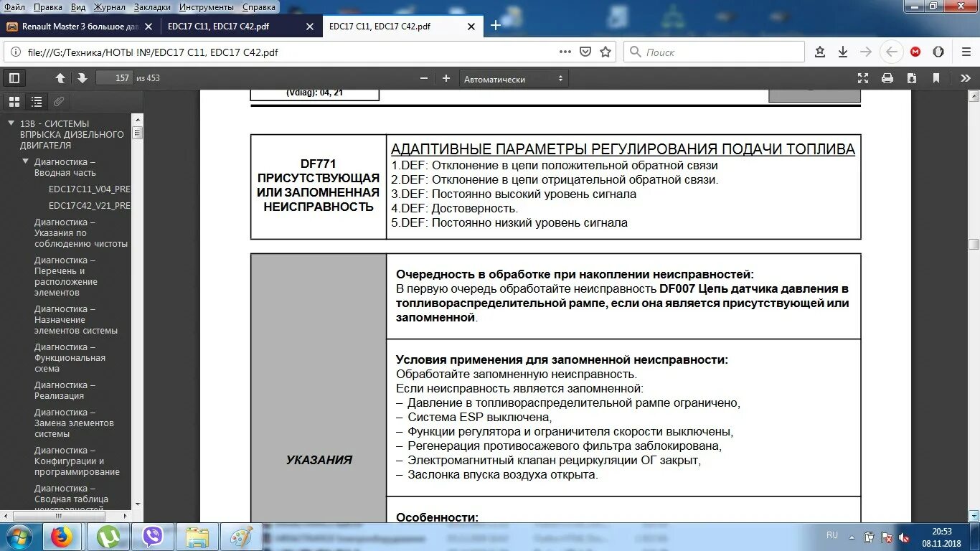This screenshot has height=551, width=980.
Task: Go back with the circled left arrow
Action: click(891, 52)
